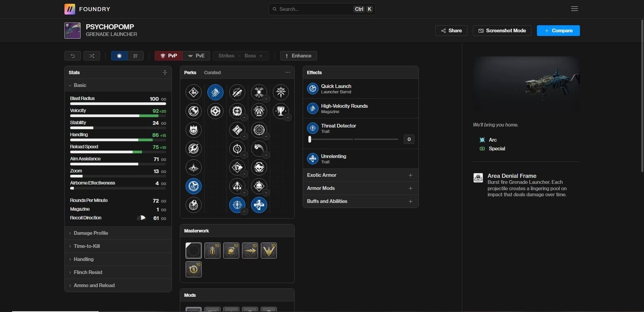
Task: Toggle the grid perk view mode
Action: pyautogui.click(x=135, y=56)
